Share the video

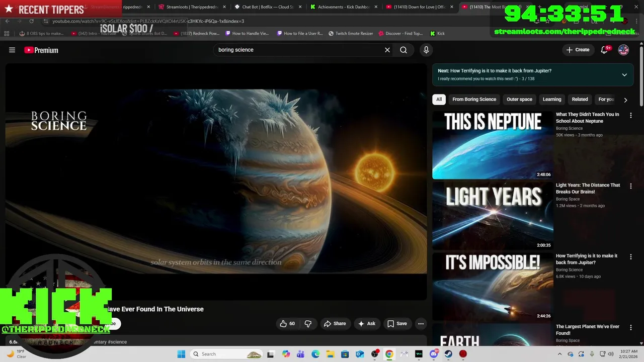click(335, 324)
